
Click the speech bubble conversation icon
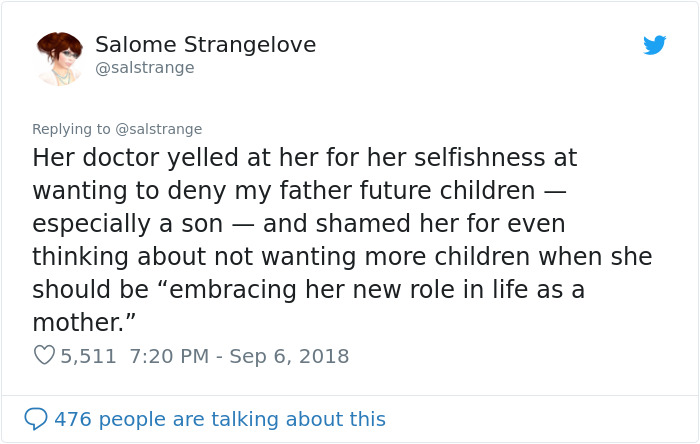(x=35, y=419)
